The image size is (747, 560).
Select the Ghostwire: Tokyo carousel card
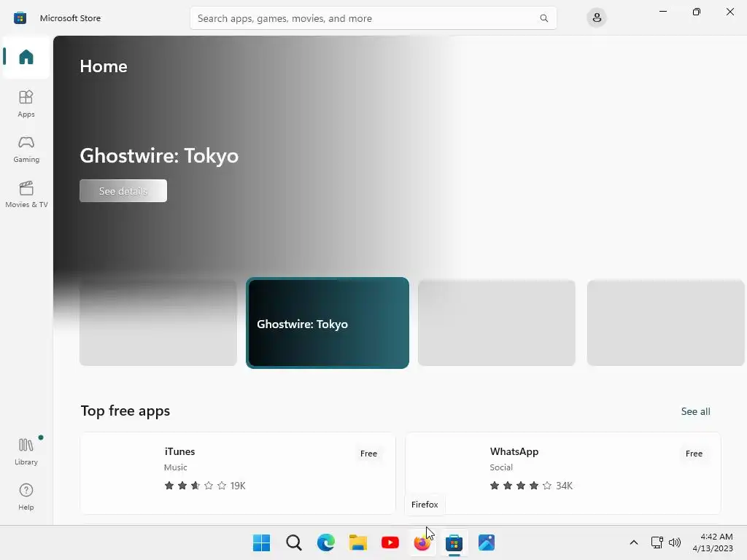pyautogui.click(x=328, y=323)
